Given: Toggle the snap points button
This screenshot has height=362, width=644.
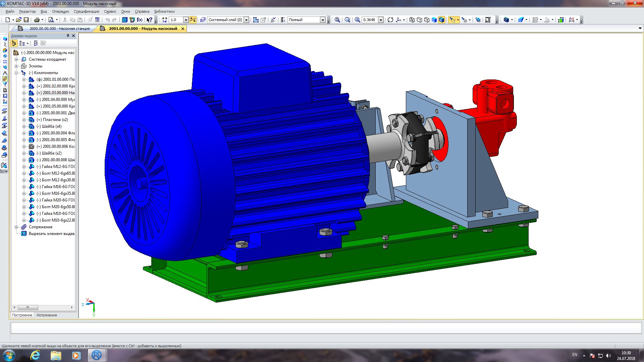Looking at the screenshot, I should coord(193,20).
